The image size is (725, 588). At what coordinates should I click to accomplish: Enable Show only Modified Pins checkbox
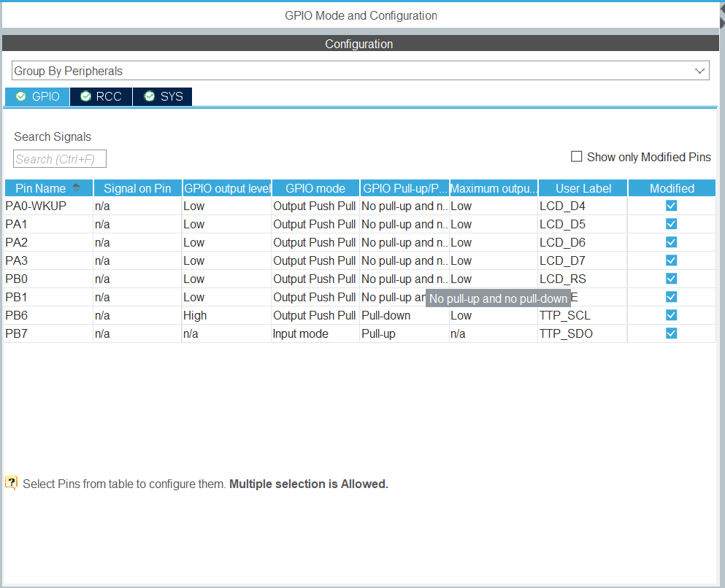click(577, 157)
